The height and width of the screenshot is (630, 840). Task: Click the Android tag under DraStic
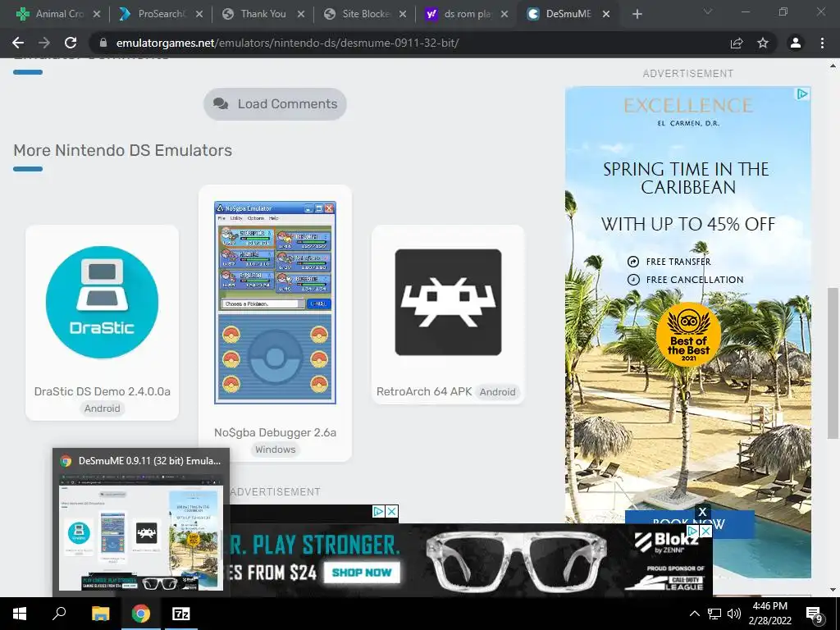(102, 409)
